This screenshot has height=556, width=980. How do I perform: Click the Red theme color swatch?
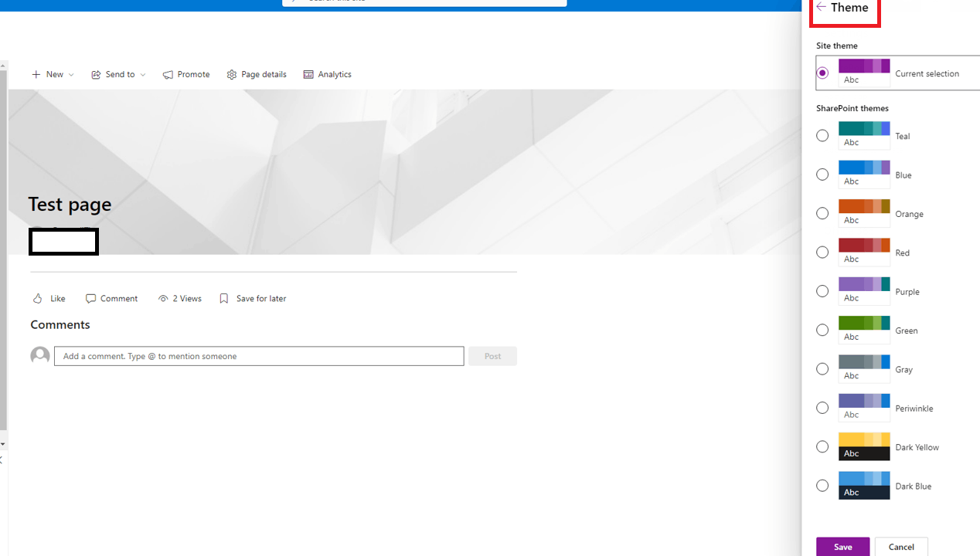864,252
